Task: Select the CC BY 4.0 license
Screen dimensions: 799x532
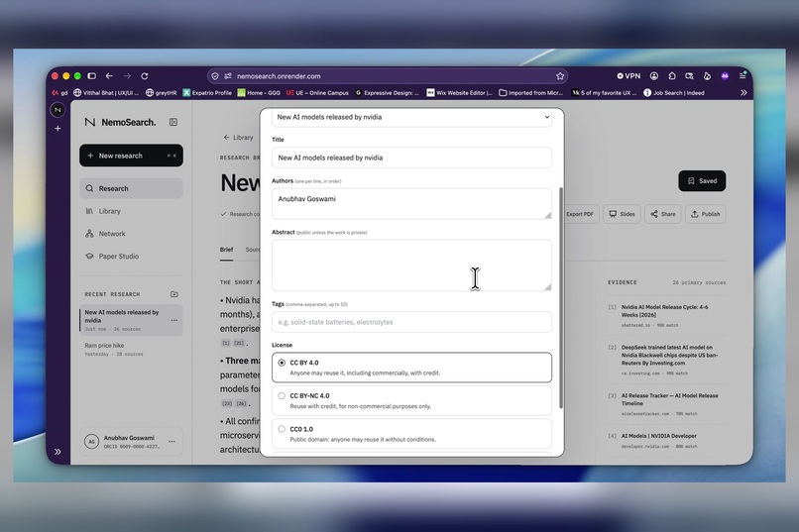Action: coord(411,368)
